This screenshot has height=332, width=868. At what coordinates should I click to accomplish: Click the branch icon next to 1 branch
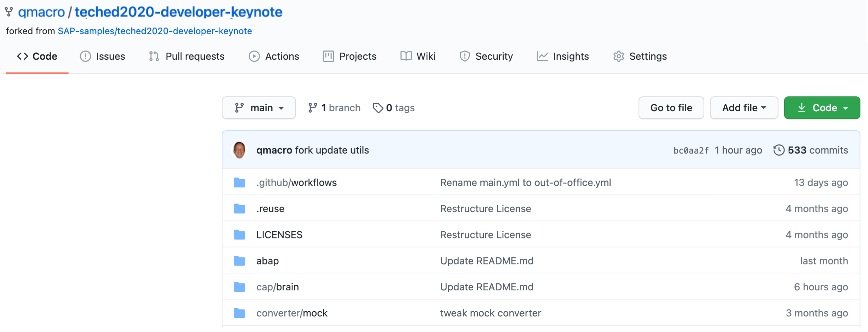[312, 108]
